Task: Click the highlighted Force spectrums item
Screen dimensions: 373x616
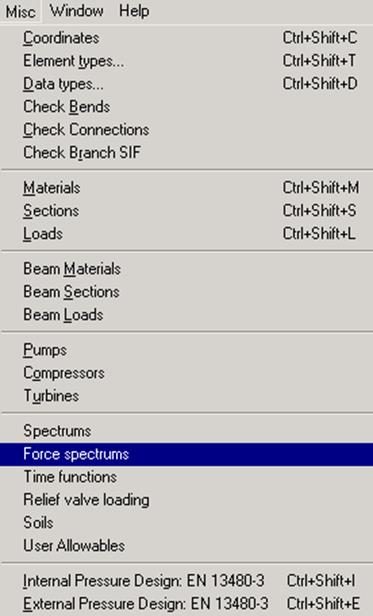Action: coord(186,454)
